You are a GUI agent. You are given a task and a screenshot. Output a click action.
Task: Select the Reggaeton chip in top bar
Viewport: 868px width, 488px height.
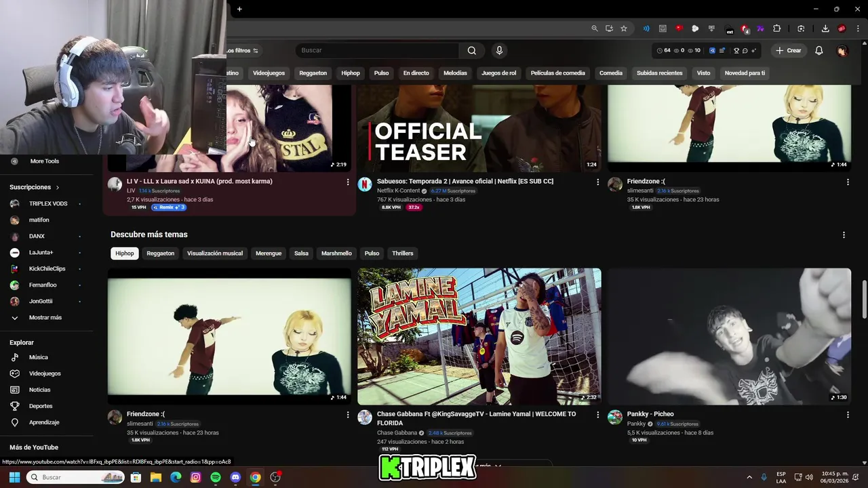pos(313,73)
